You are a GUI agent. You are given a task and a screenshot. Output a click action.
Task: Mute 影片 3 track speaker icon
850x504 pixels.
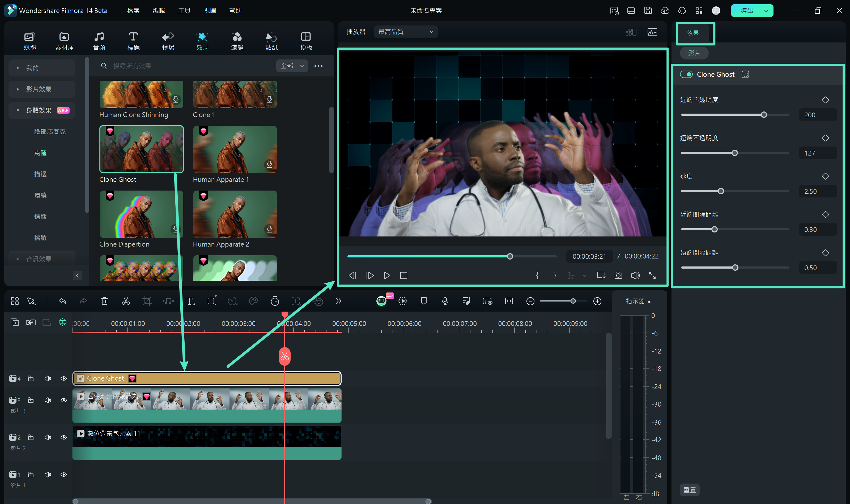coord(48,400)
